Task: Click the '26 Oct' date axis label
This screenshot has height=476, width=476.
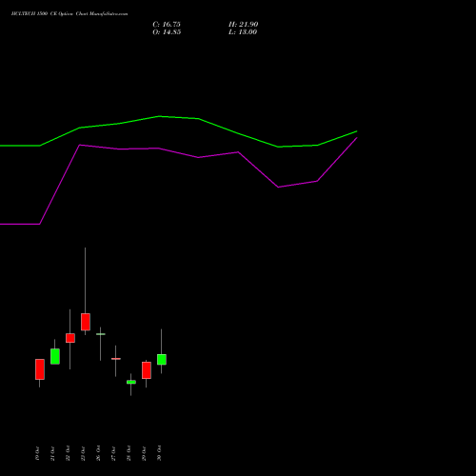Action: tap(98, 453)
